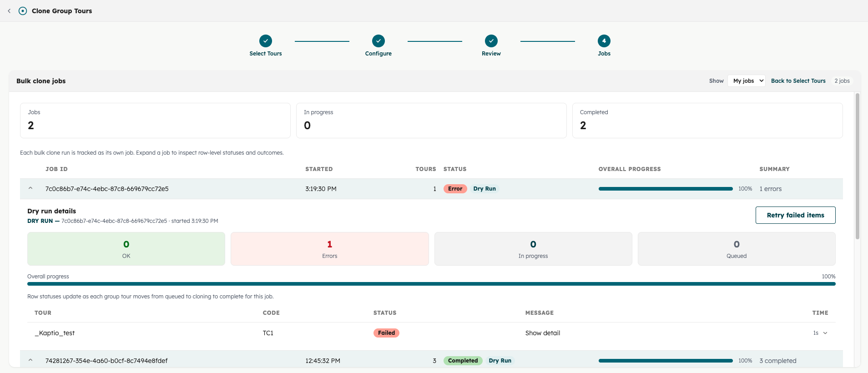The image size is (868, 373).
Task: Click the In progress summary card at top
Action: click(431, 121)
